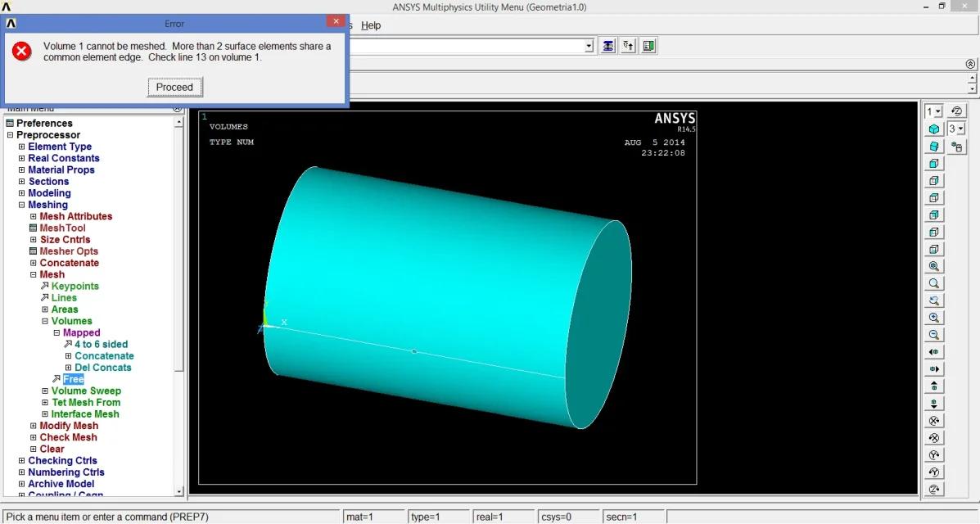Expand the Element Type node
980x524 pixels.
[x=21, y=147]
